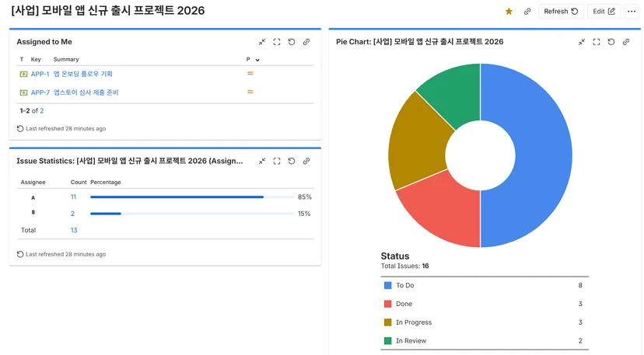This screenshot has height=355, width=644.
Task: Click the Assignee column header
Action: click(33, 183)
